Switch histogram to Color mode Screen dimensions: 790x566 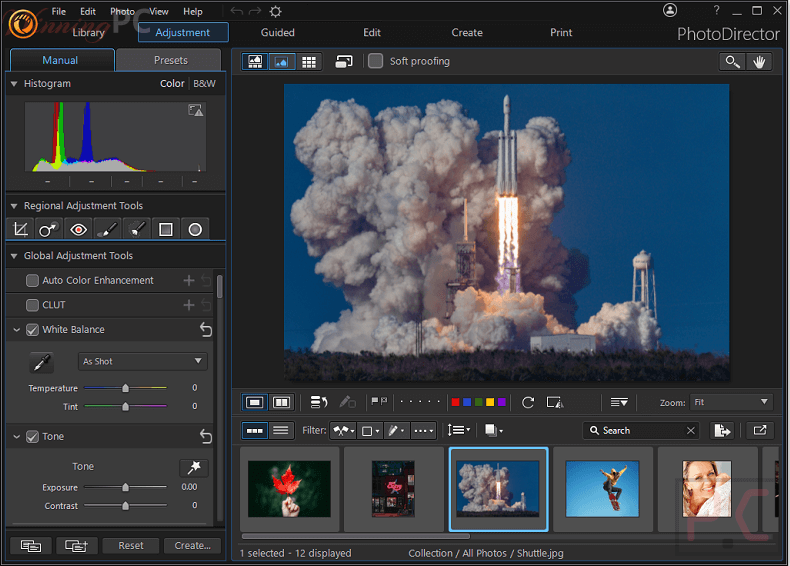point(172,84)
